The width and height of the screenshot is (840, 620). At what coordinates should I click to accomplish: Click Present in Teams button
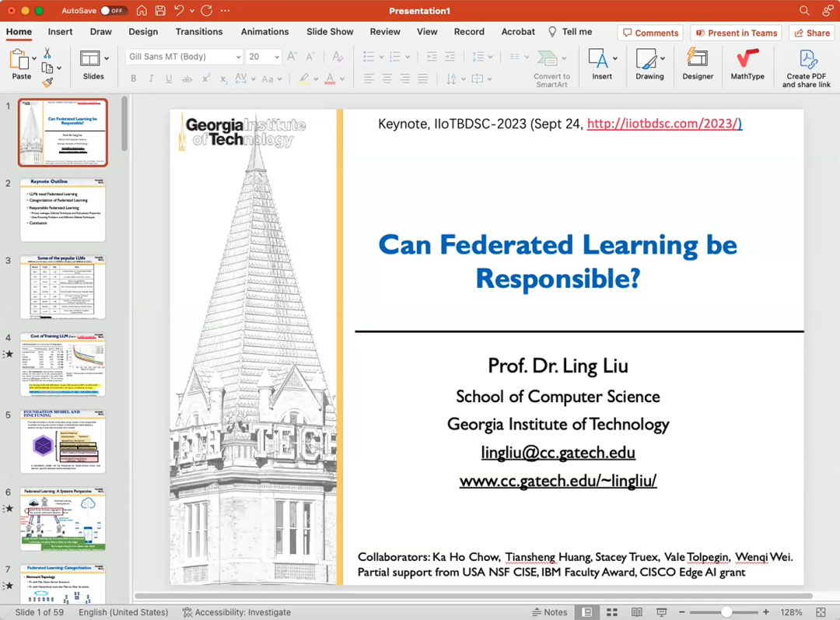pyautogui.click(x=736, y=33)
